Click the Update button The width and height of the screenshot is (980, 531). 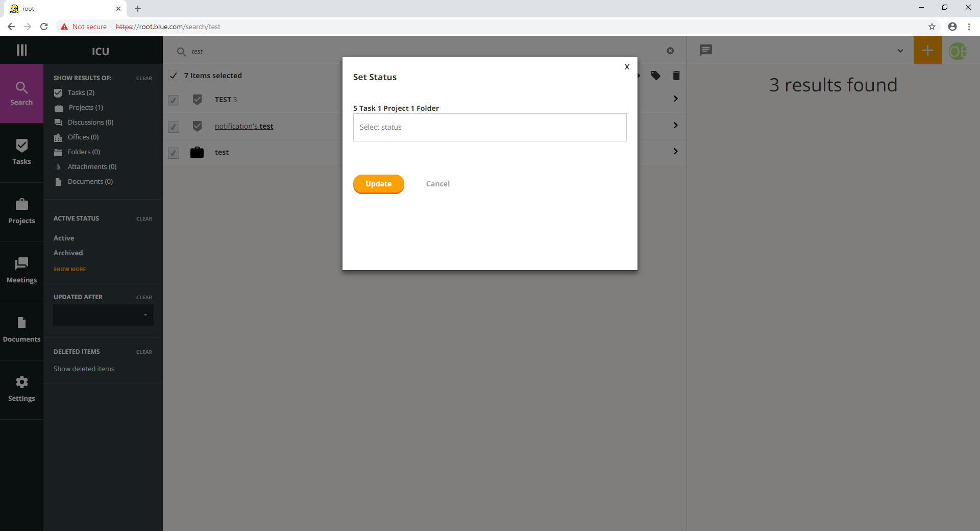pos(378,184)
